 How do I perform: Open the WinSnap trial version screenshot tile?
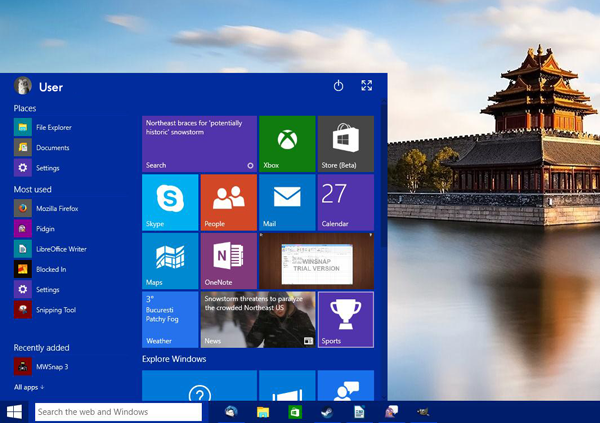[x=316, y=261]
